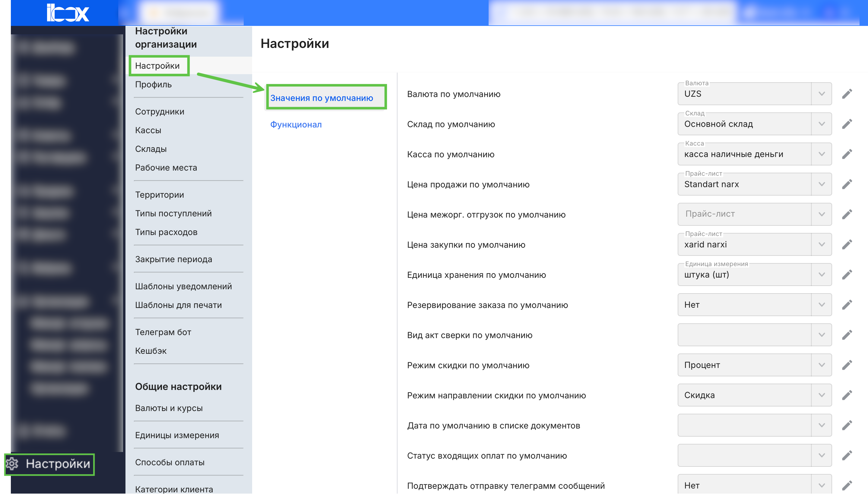Image resolution: width=868 pixels, height=496 pixels.
Task: Select the Значения по умолчанию tab
Action: tap(322, 98)
